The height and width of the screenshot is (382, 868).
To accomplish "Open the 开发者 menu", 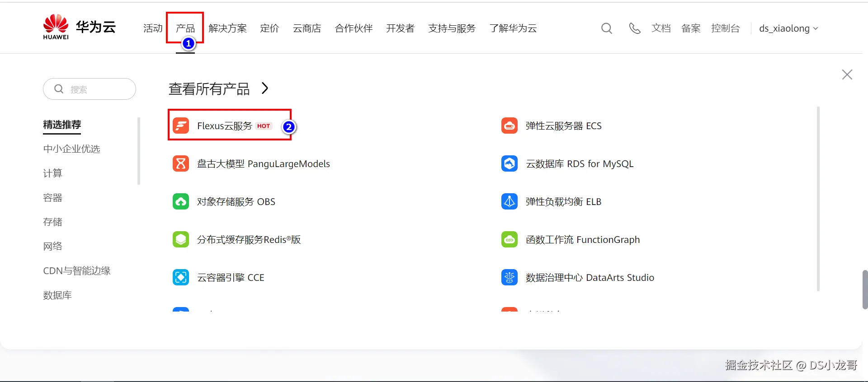I will 400,28.
